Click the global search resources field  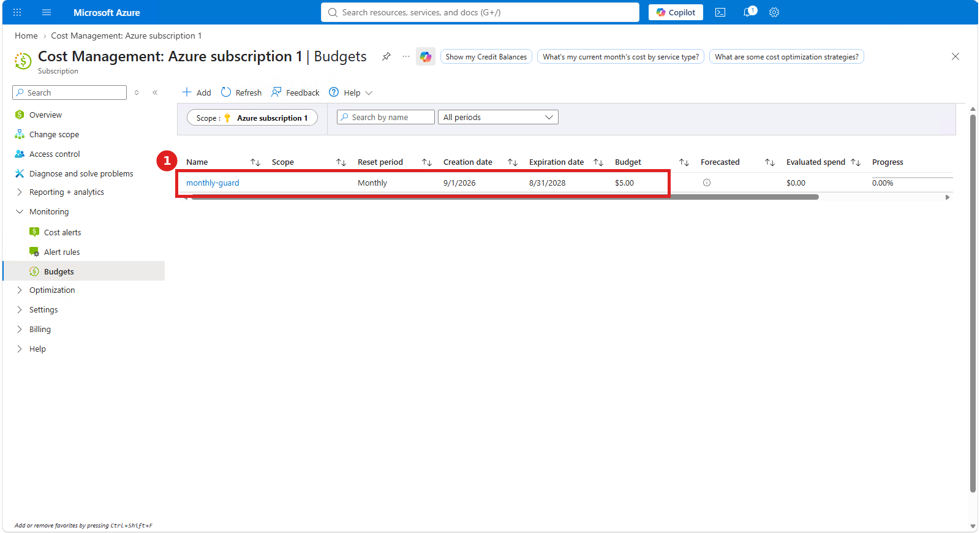pos(480,12)
